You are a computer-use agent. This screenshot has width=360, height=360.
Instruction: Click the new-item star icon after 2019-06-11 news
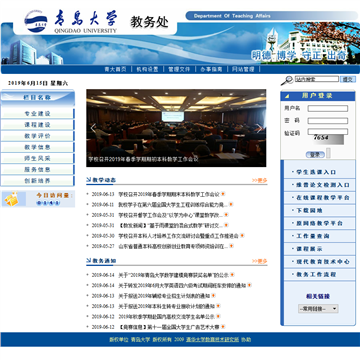tap(231, 204)
